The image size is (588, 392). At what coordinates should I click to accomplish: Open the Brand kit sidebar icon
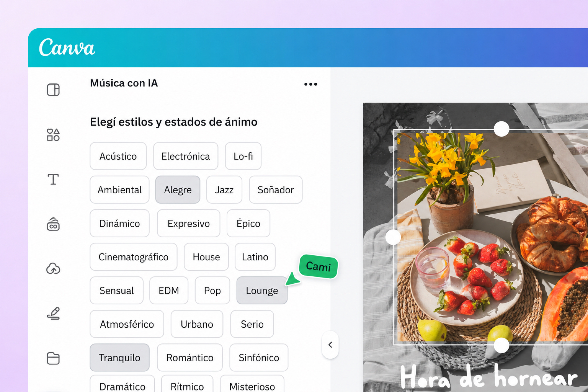tap(53, 224)
